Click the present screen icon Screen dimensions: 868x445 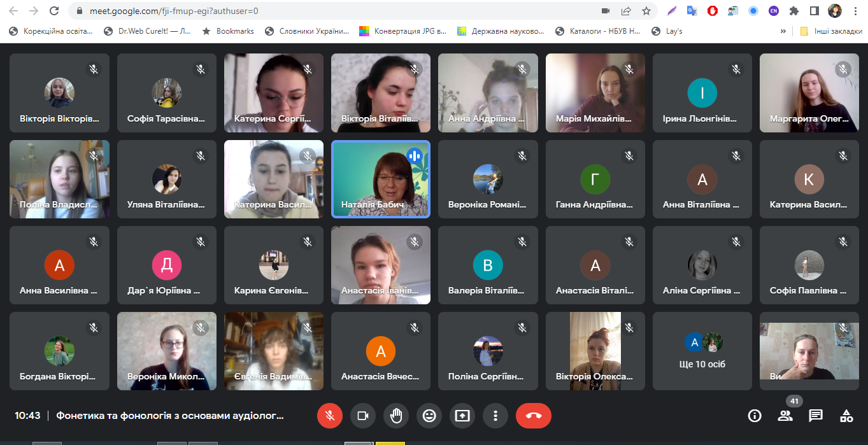point(462,416)
